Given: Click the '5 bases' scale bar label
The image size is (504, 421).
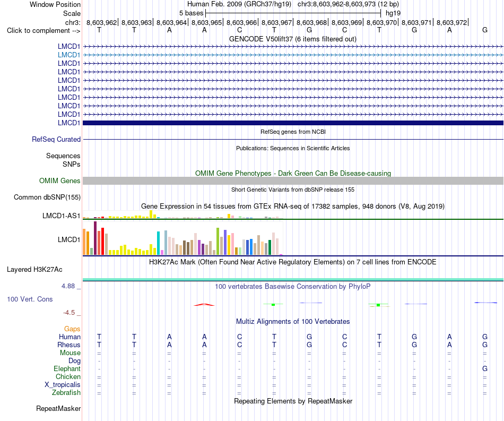Looking at the screenshot, I should [x=191, y=13].
